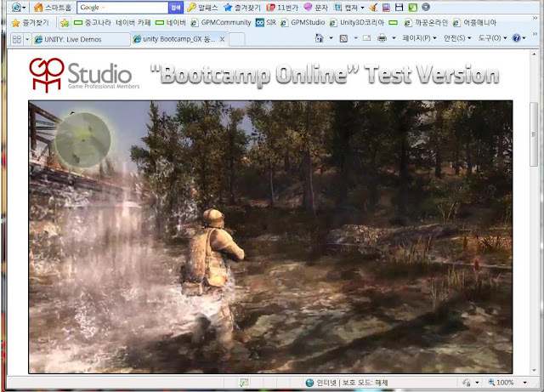This screenshot has height=392, width=544.
Task: Click the 11번가 shopping icon
Action: click(270, 7)
